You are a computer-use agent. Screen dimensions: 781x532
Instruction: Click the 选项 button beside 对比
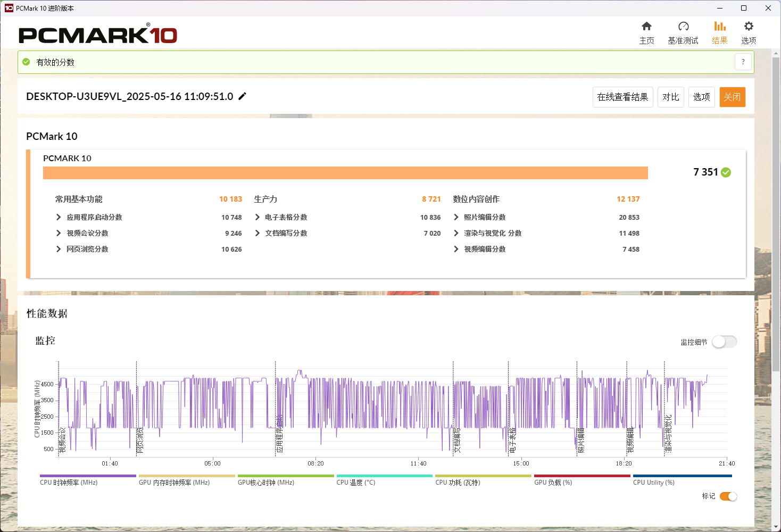point(701,97)
